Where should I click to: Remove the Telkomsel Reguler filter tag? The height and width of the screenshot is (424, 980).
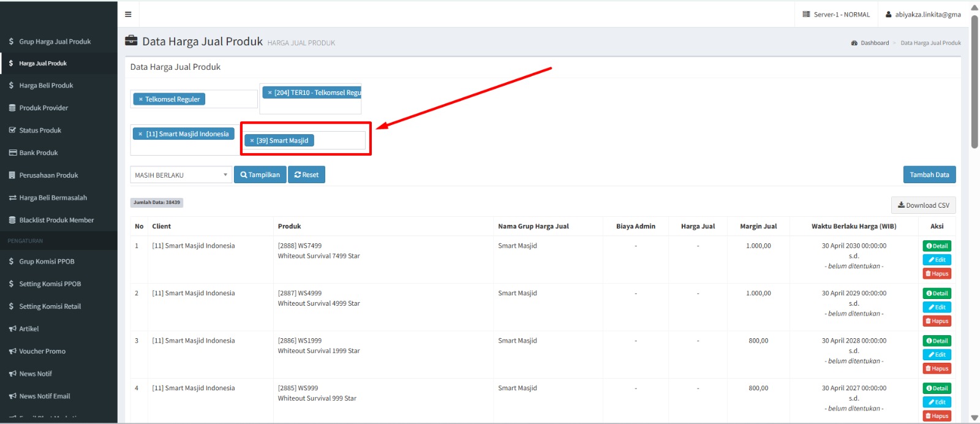pyautogui.click(x=141, y=99)
